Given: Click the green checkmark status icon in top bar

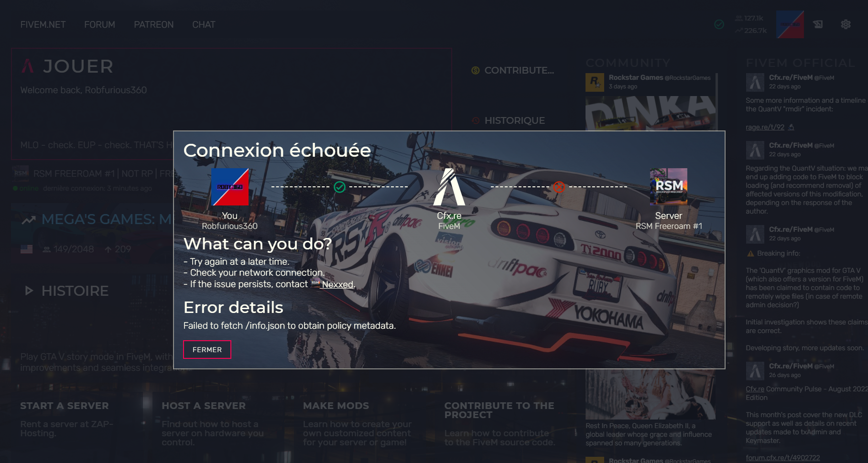Looking at the screenshot, I should pyautogui.click(x=719, y=24).
